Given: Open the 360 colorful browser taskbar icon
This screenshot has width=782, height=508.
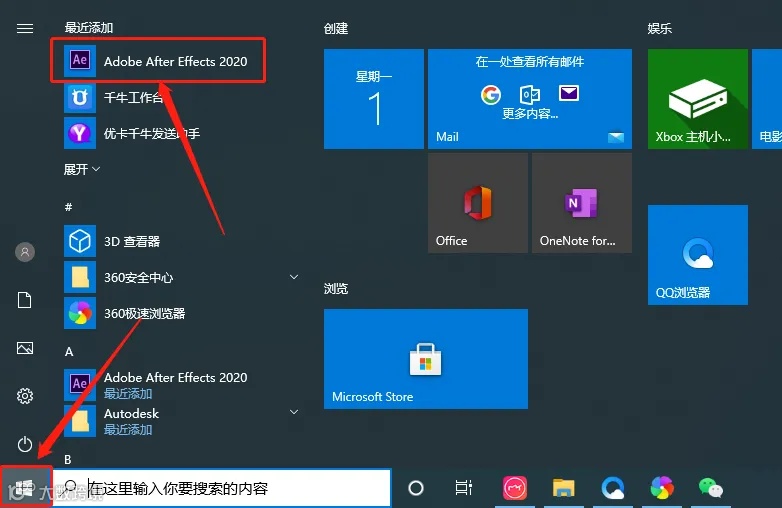Looking at the screenshot, I should pyautogui.click(x=662, y=488).
